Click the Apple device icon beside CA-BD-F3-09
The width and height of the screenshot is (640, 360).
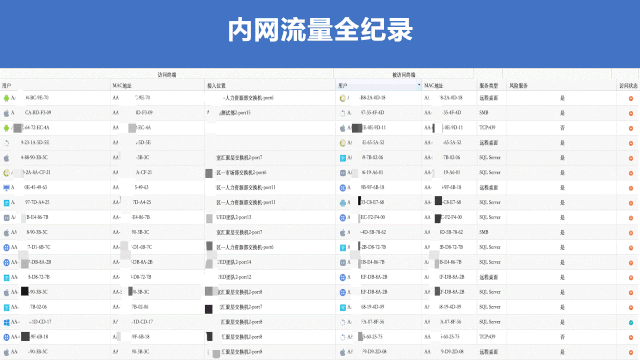(6, 113)
